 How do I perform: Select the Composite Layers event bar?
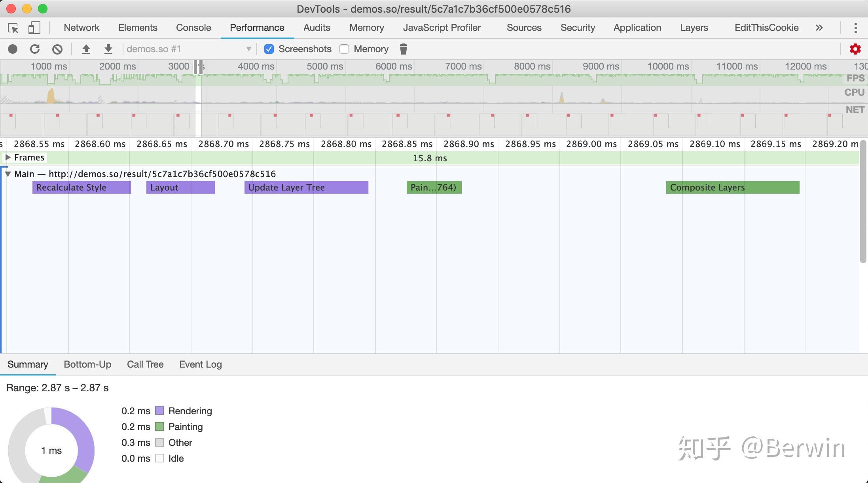(x=732, y=187)
